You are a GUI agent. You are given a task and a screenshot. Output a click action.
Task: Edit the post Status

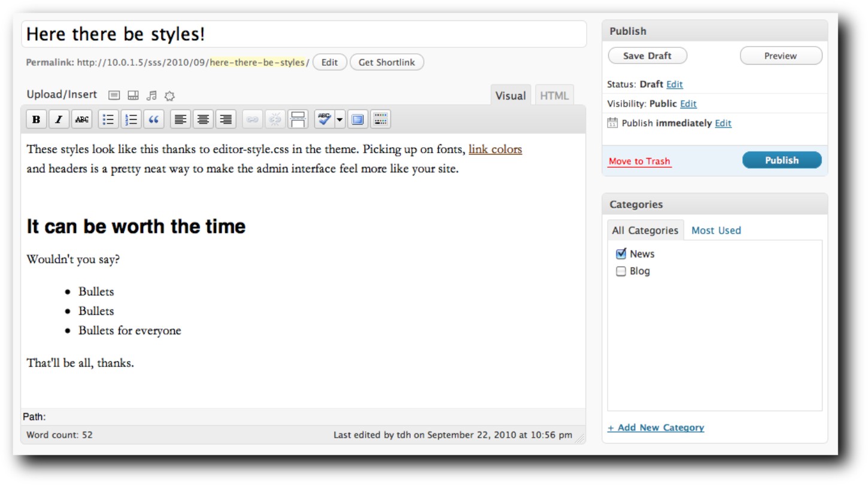tap(675, 84)
